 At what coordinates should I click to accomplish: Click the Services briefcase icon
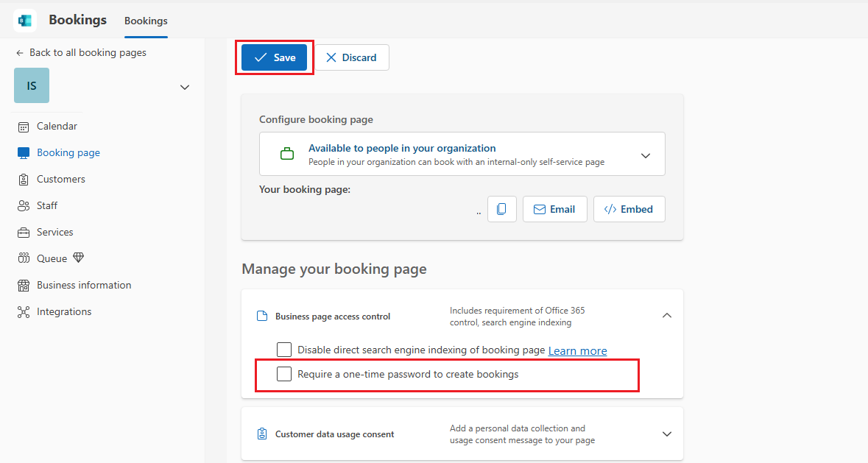(24, 233)
